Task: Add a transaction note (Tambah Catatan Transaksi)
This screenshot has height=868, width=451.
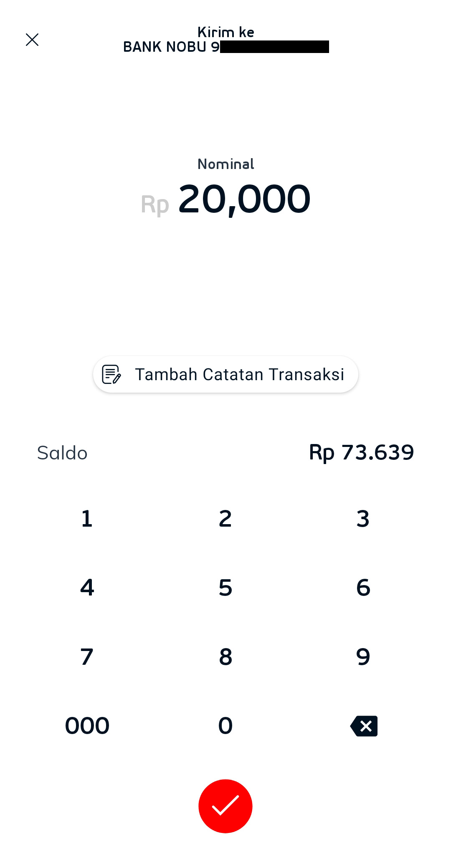Action: coord(239,374)
